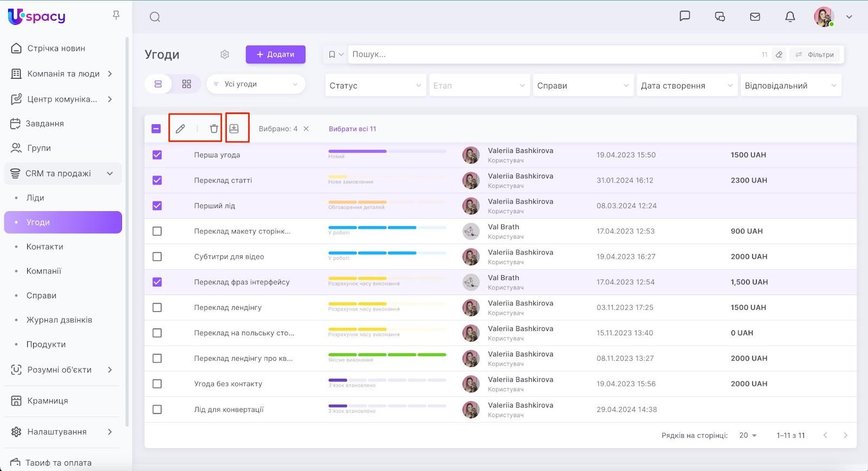Image resolution: width=868 pixels, height=471 pixels.
Task: Open the settings gear next to Угоди title
Action: pos(225,54)
